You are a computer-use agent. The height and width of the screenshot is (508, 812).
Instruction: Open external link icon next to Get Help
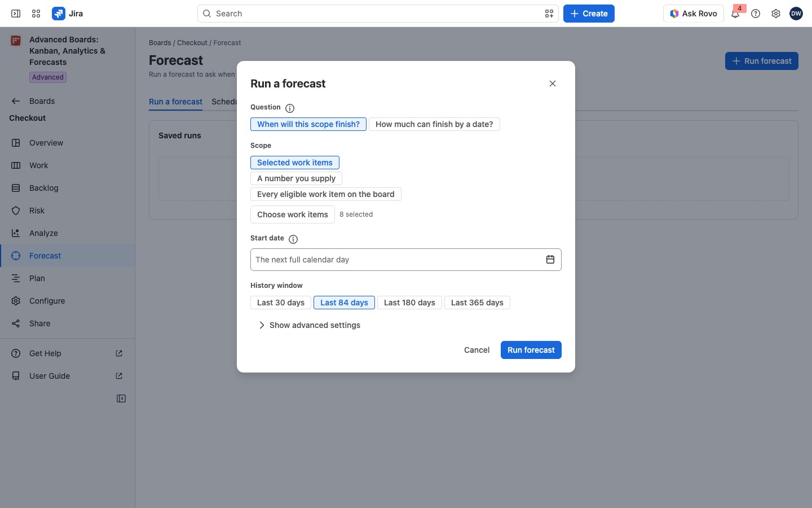coord(119,353)
